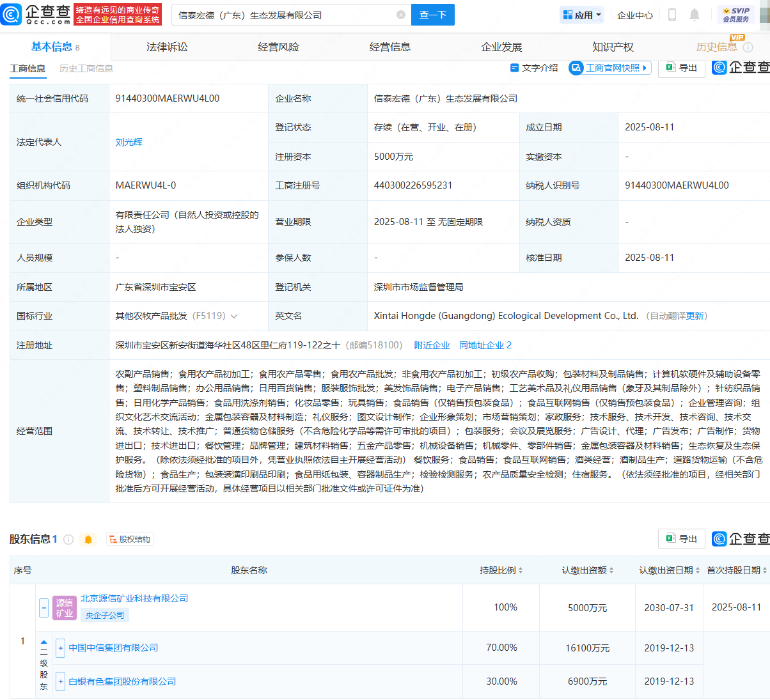Screen dimensions: 770x700
Task: Expand 白银有色集团股份有限公司 plus icon
Action: click(61, 681)
